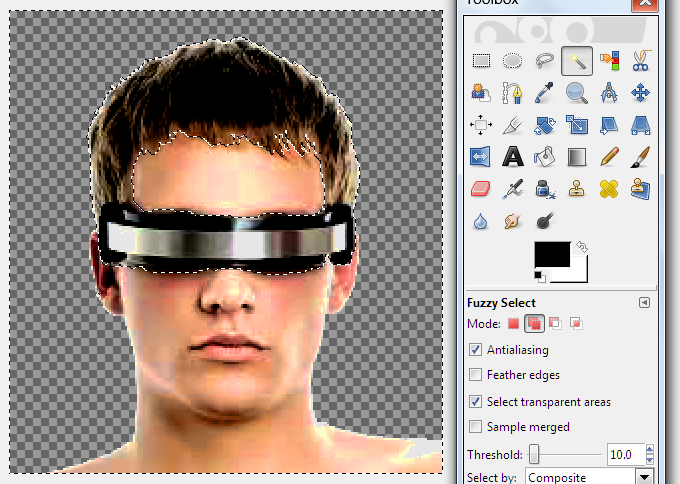
Task: Turn on the Sample merged option
Action: pos(475,427)
